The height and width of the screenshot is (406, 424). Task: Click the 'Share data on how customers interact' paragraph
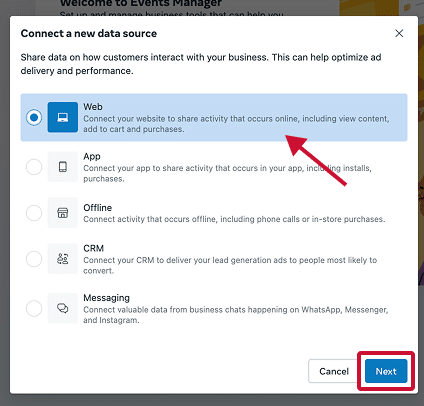tap(201, 64)
